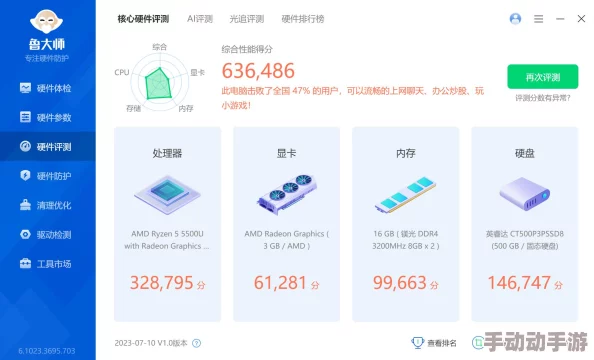Switch to the 硬件排行榜 tab
Image resolution: width=594 pixels, height=360 pixels.
pyautogui.click(x=303, y=19)
